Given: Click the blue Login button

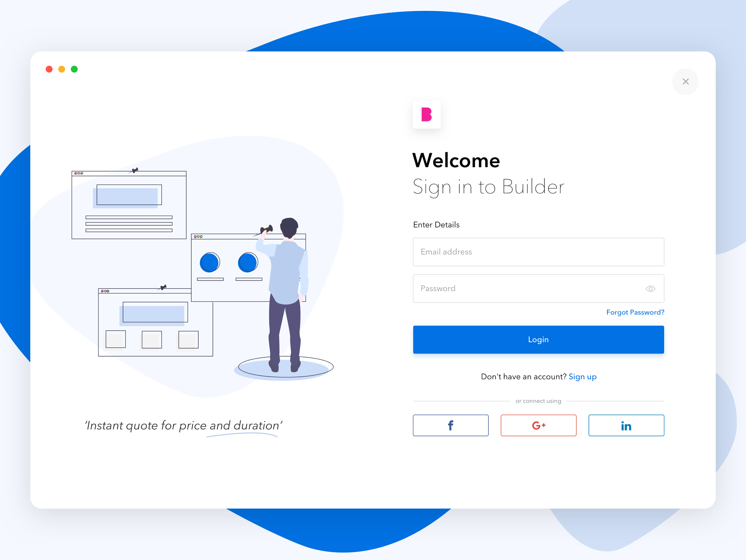Looking at the screenshot, I should click(538, 339).
